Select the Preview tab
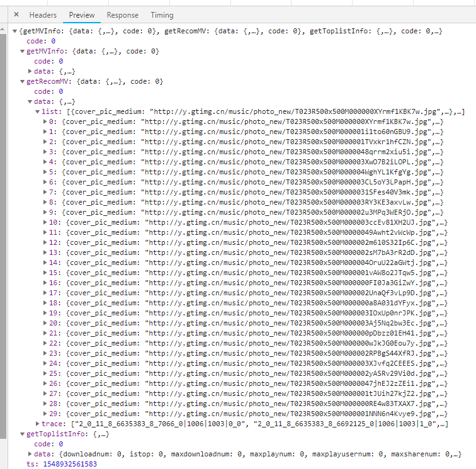 point(82,15)
